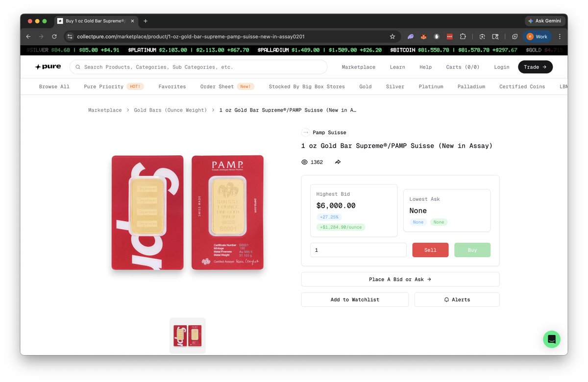Open the Chrome three-dot menu
The height and width of the screenshot is (382, 588).
(560, 36)
